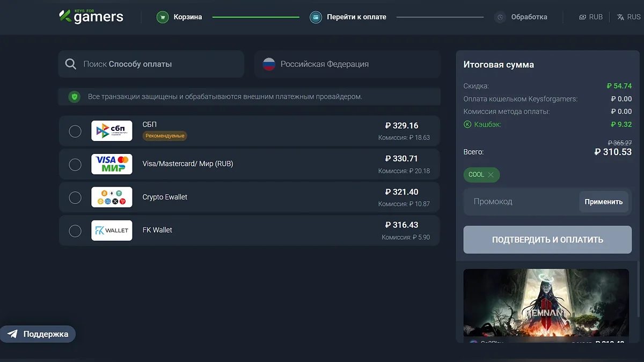Screen dimensions: 644x362
Task: Click the Crypto Ewallet coins logo
Action: coord(112,197)
